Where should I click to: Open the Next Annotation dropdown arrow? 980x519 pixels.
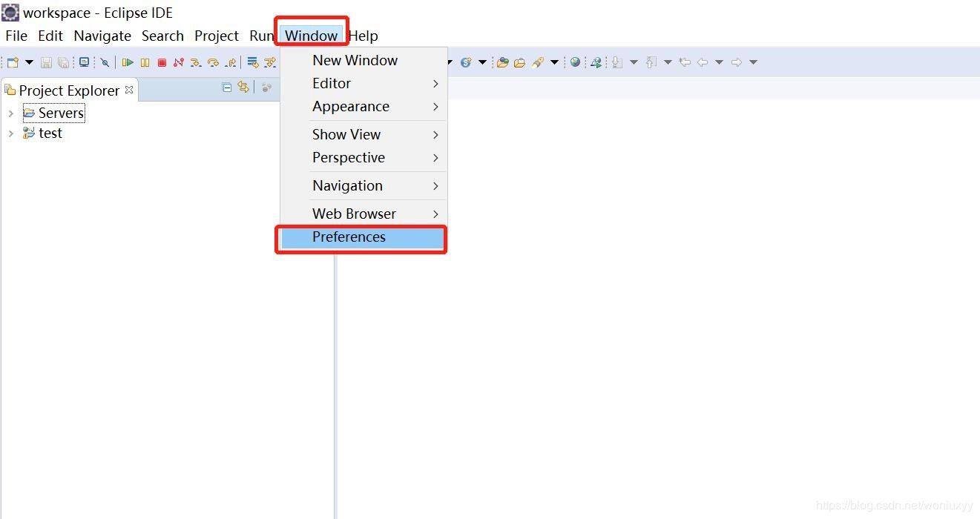tap(634, 62)
